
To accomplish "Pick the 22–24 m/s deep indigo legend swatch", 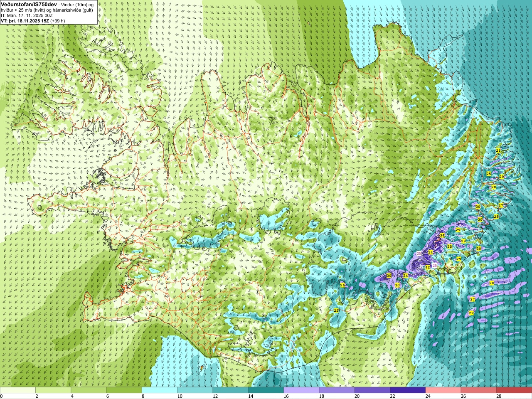I will point(408,390).
